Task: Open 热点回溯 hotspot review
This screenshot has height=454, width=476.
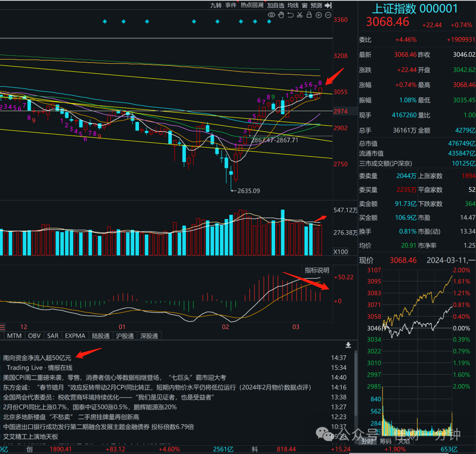Action: click(x=252, y=5)
